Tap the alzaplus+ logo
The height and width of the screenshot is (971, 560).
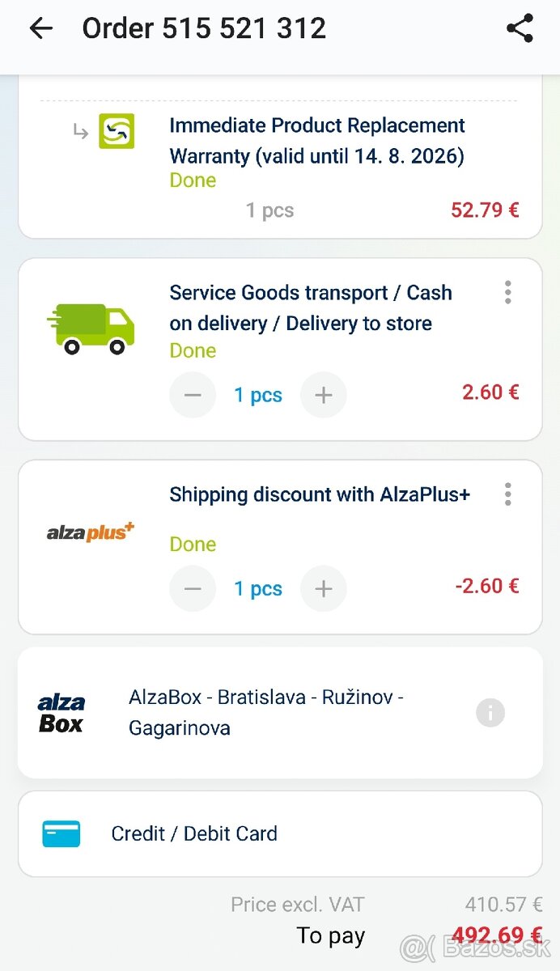[89, 532]
